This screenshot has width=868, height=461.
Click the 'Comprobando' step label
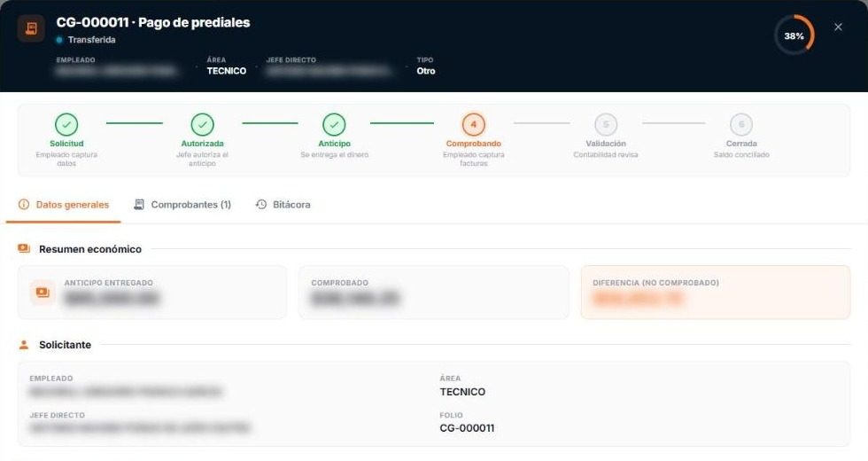click(473, 144)
